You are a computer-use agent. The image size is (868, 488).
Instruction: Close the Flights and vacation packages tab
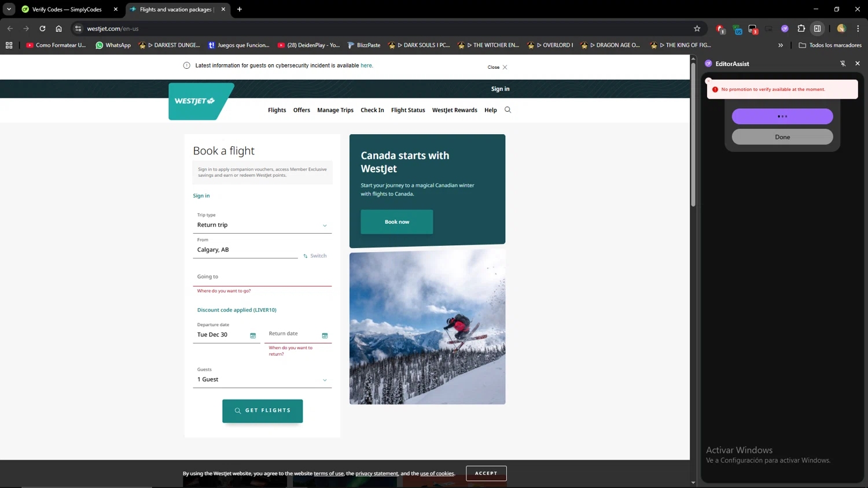(223, 9)
